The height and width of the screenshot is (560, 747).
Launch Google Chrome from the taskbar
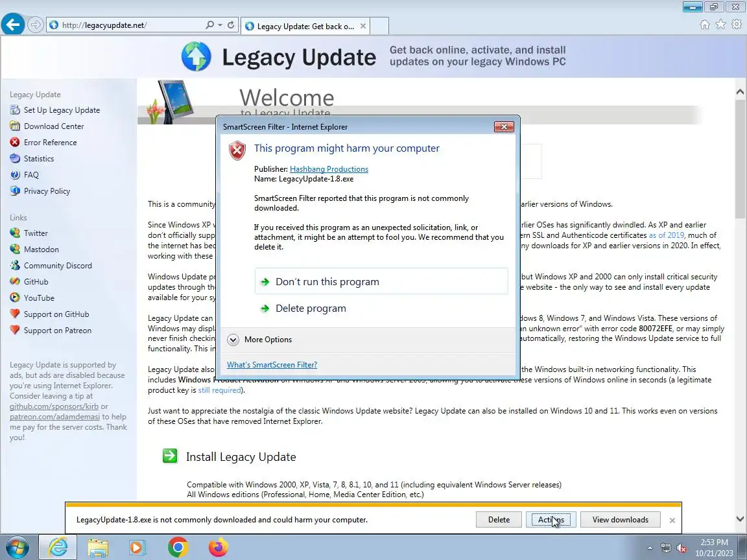pyautogui.click(x=178, y=548)
